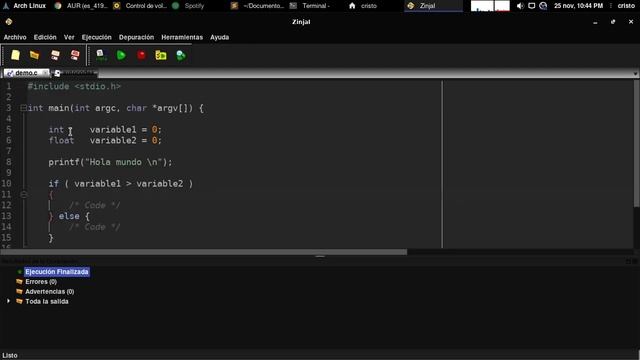This screenshot has height=360, width=640.
Task: Start debugging with the green bug icon
Action: click(181, 55)
